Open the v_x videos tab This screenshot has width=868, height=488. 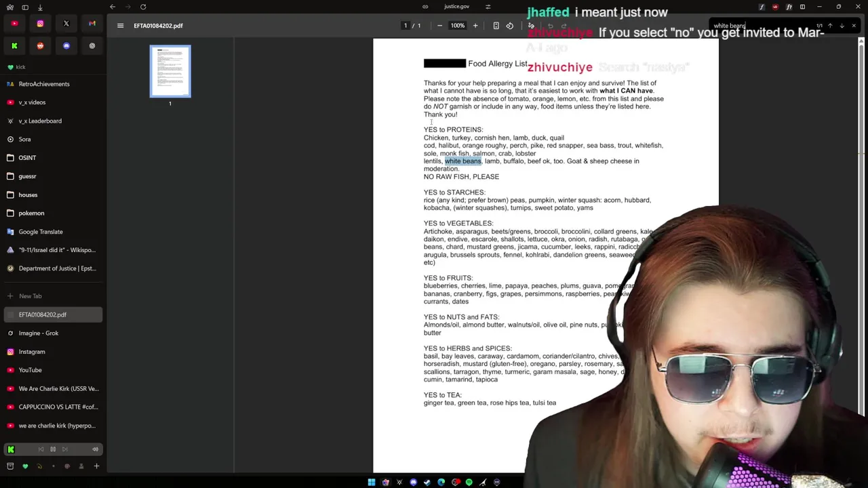tap(53, 102)
